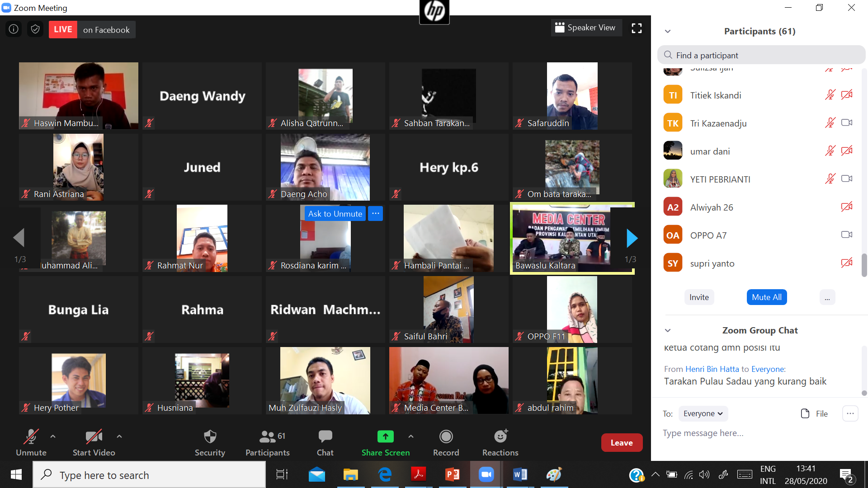This screenshot has height=488, width=868.
Task: Click the encryption shield icon
Action: point(35,29)
